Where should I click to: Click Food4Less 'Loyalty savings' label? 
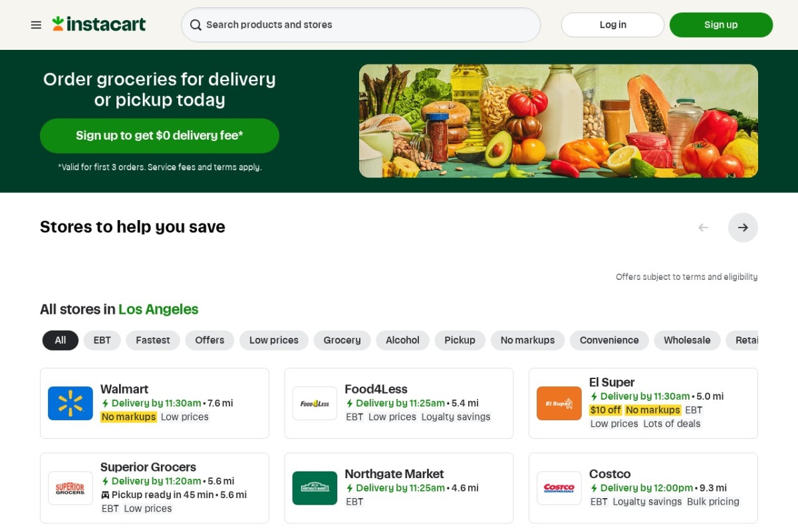[456, 417]
